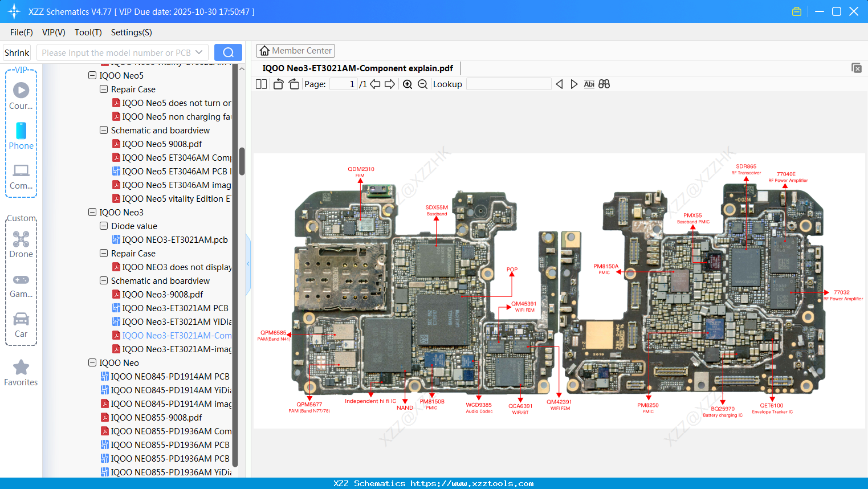Switch to IQOO Neo3-ET3021AM-Component explain.pdf tab

pyautogui.click(x=358, y=68)
